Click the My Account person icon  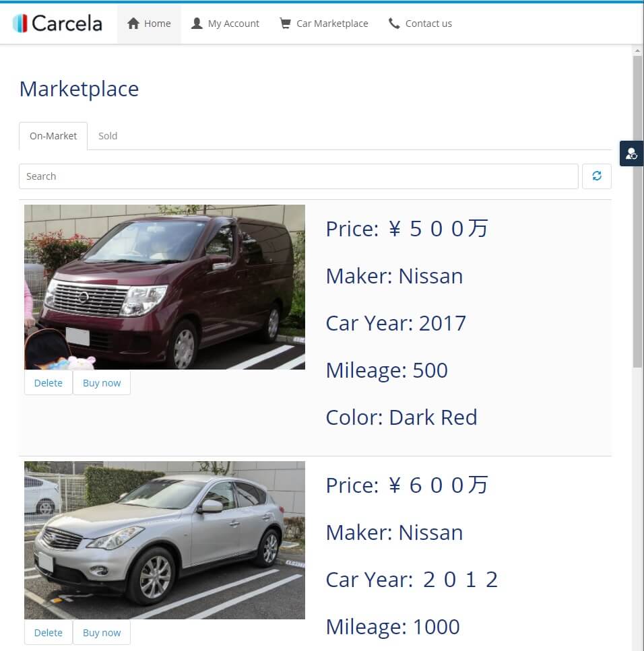pos(197,24)
